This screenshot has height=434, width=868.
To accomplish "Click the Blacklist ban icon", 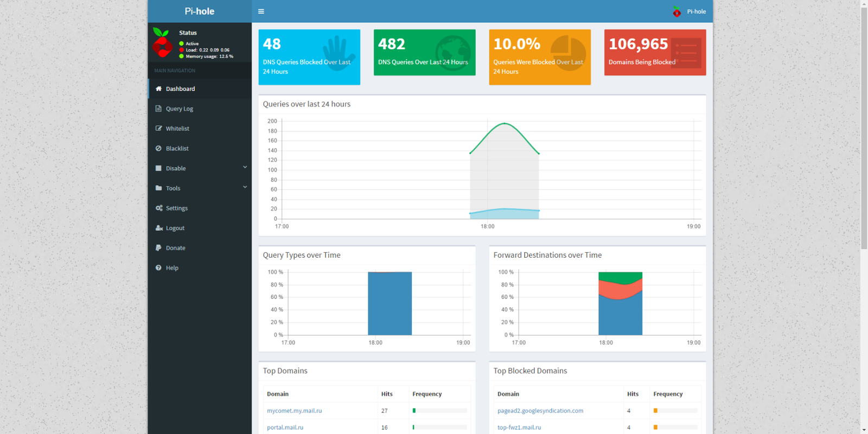I will (x=158, y=148).
